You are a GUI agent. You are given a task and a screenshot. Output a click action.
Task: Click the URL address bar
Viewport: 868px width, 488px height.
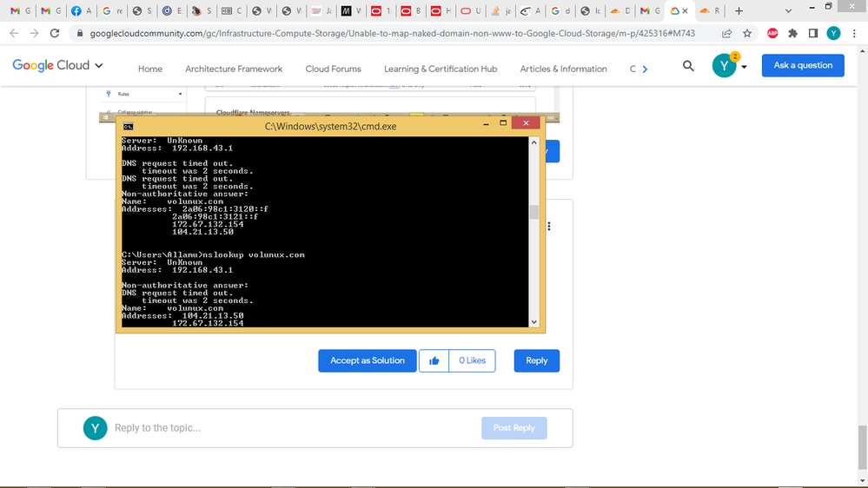pos(392,33)
